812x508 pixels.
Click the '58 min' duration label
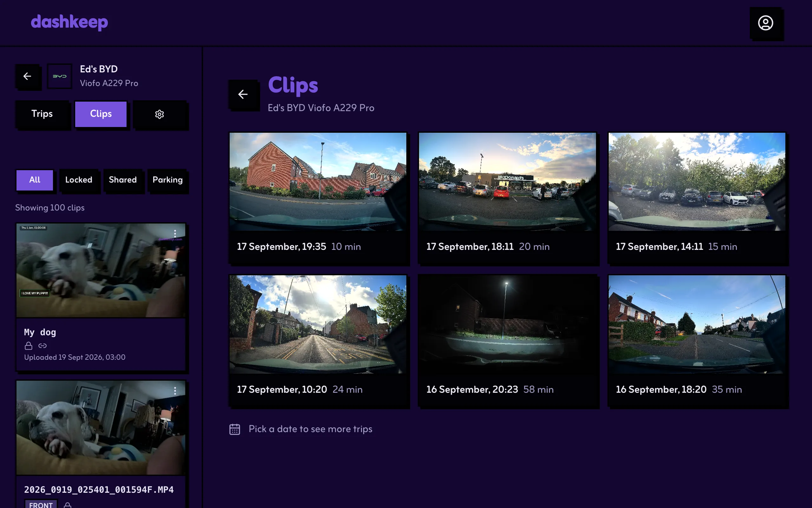click(x=539, y=389)
